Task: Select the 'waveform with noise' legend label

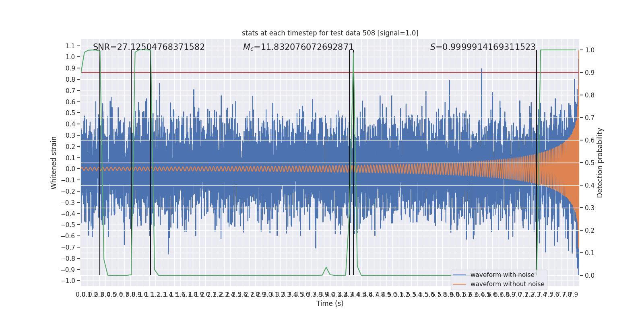Action: pos(502,275)
